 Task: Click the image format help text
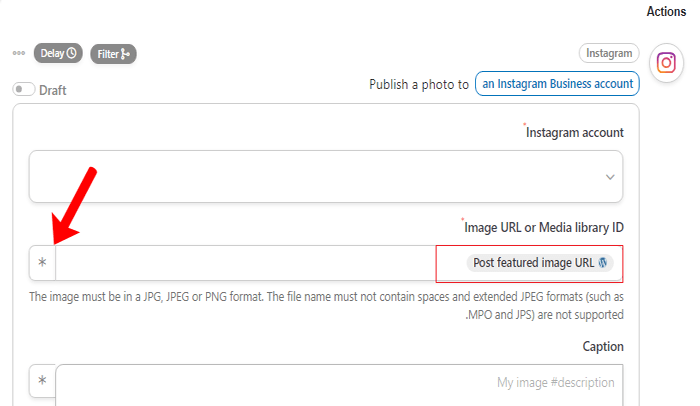pos(326,305)
